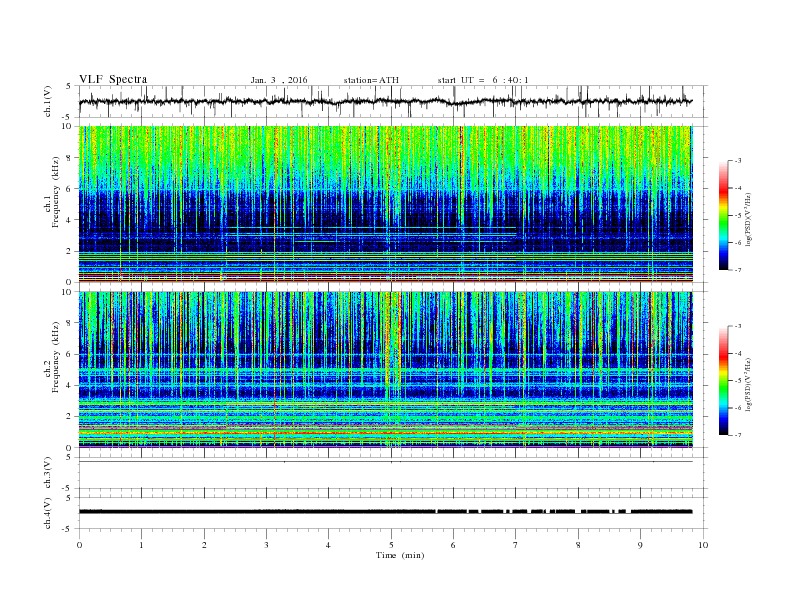This screenshot has width=792, height=612.
Task: Click the ch.2 spectrogram color bar
Action: click(724, 381)
